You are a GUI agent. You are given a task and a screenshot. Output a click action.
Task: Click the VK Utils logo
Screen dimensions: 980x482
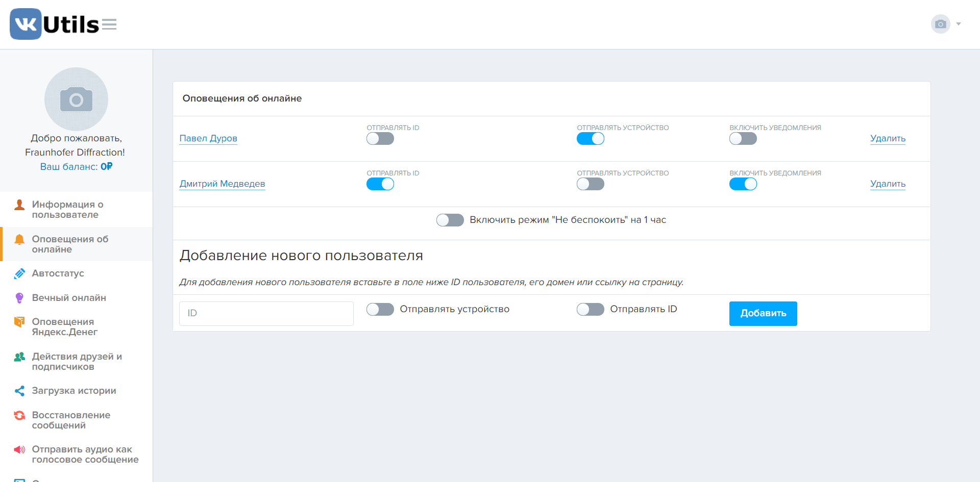tap(54, 24)
